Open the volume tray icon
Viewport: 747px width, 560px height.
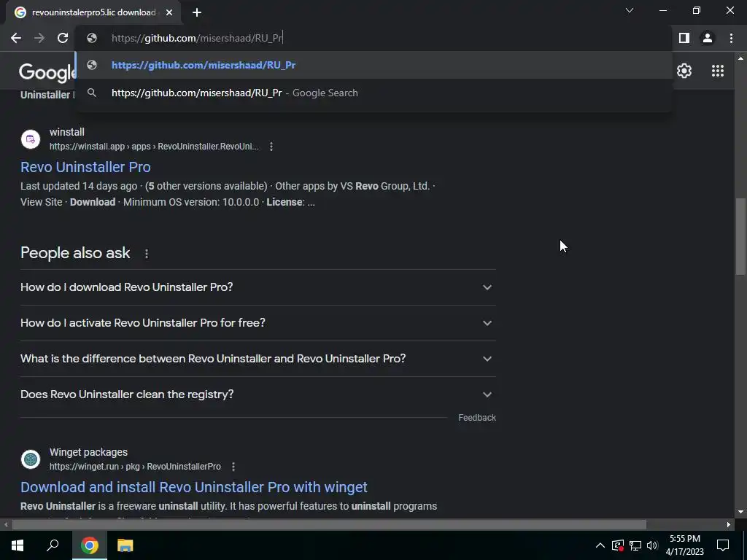(x=652, y=545)
